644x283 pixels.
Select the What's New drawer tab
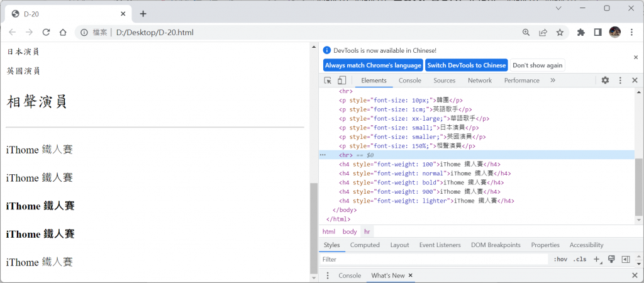point(387,275)
